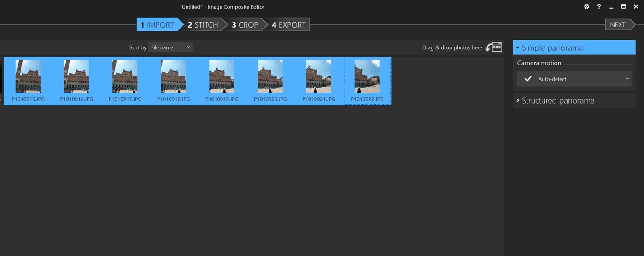Select the Import step
Image resolution: width=644 pixels, height=256 pixels.
[x=157, y=25]
